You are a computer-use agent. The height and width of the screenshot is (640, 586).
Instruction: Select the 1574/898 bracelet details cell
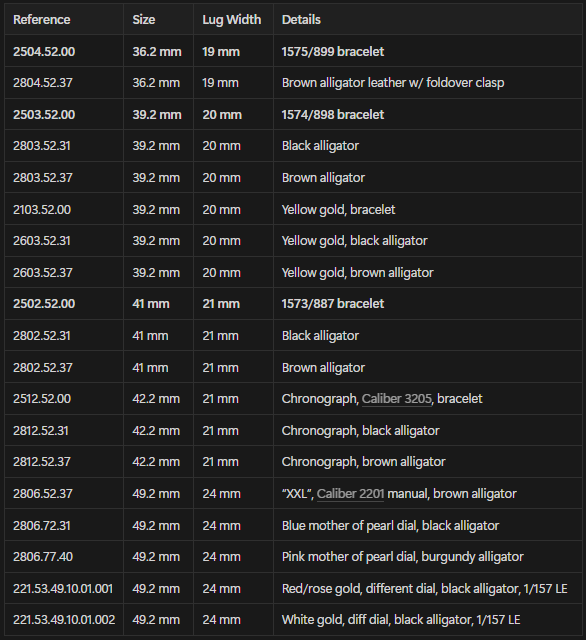click(428, 114)
